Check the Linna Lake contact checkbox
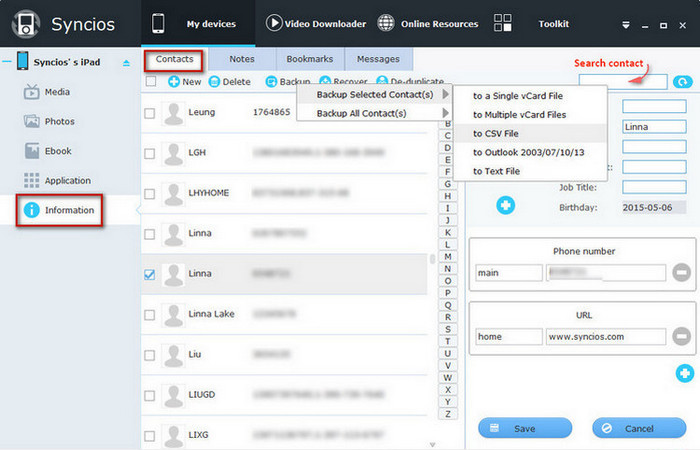The width and height of the screenshot is (700, 450). [150, 315]
